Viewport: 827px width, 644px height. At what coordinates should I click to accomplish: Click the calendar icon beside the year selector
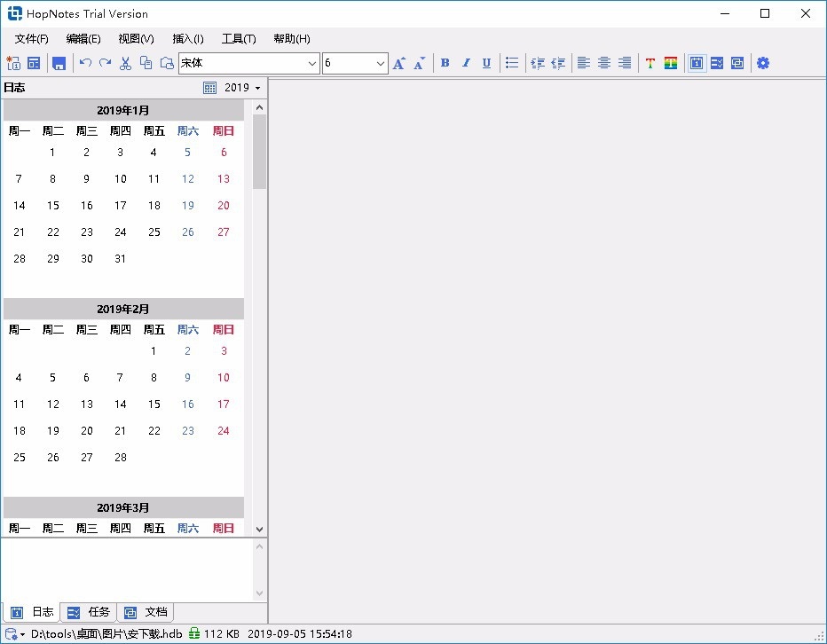pos(209,87)
